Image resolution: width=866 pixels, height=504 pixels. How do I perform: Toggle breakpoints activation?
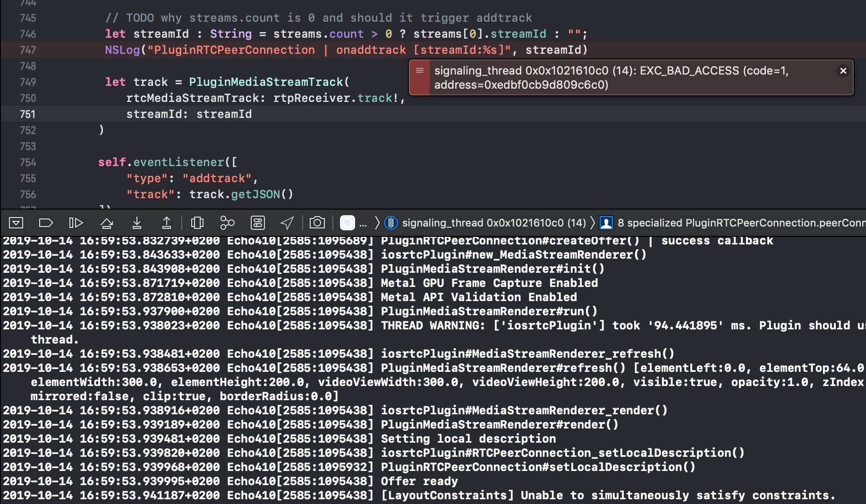point(46,223)
